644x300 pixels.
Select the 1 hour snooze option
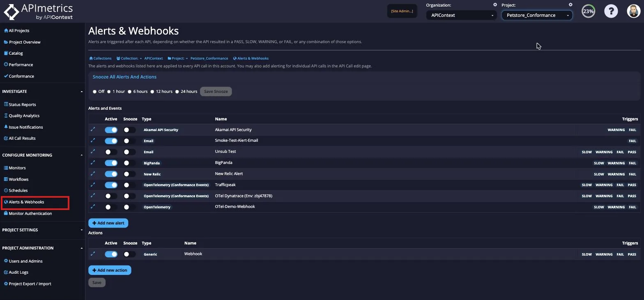point(109,92)
